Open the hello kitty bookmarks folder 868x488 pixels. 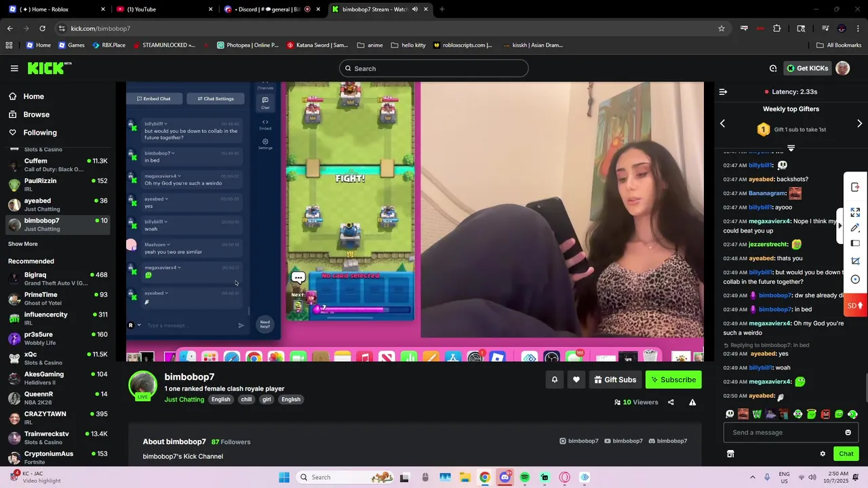(408, 45)
